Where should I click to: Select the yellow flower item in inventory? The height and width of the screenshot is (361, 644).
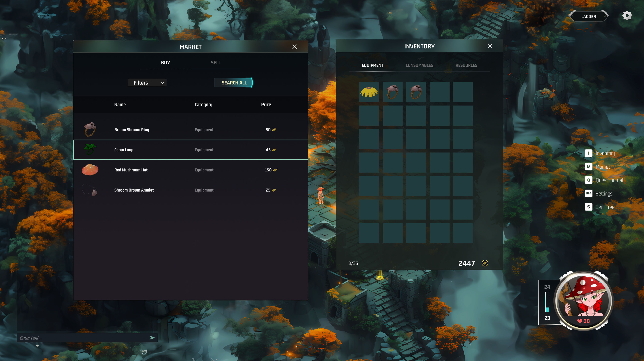(x=369, y=92)
